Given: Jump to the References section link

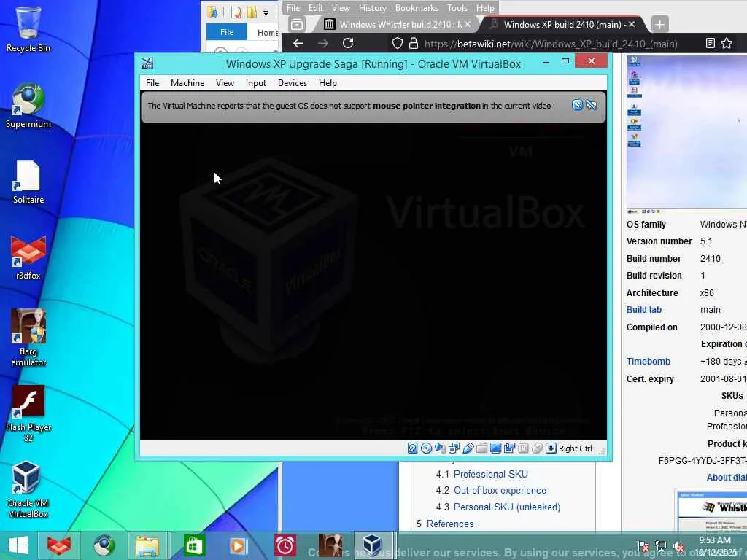Looking at the screenshot, I should point(449,524).
